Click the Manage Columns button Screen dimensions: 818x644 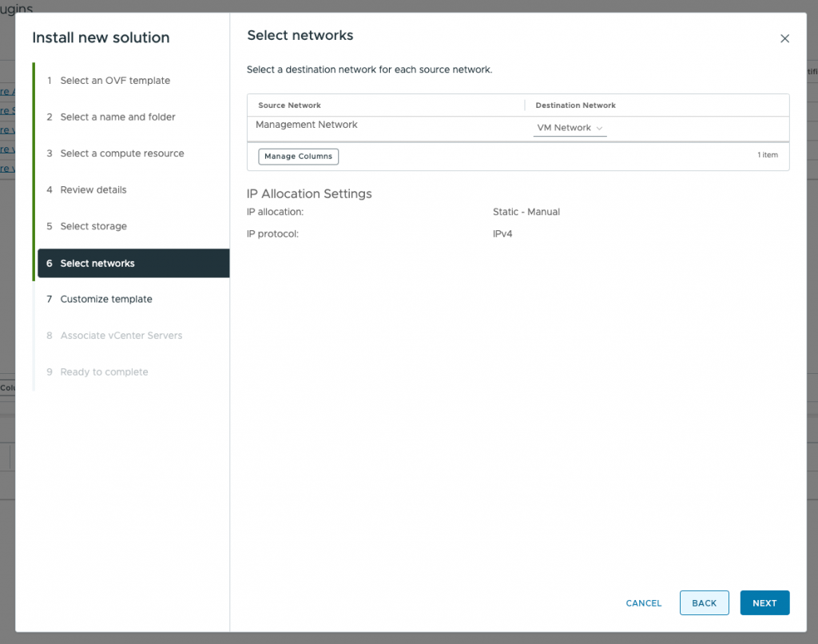click(x=298, y=157)
